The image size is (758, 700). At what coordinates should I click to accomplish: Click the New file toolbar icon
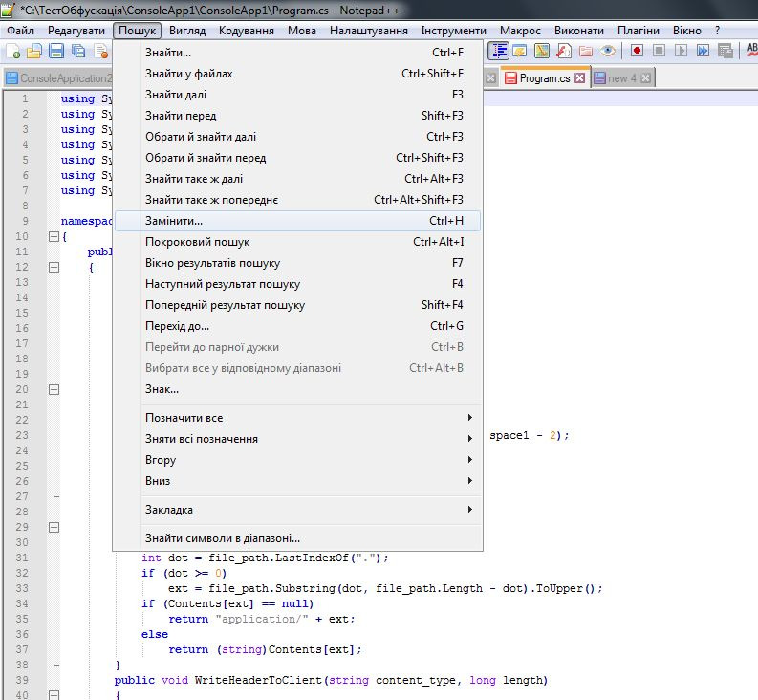[x=14, y=51]
